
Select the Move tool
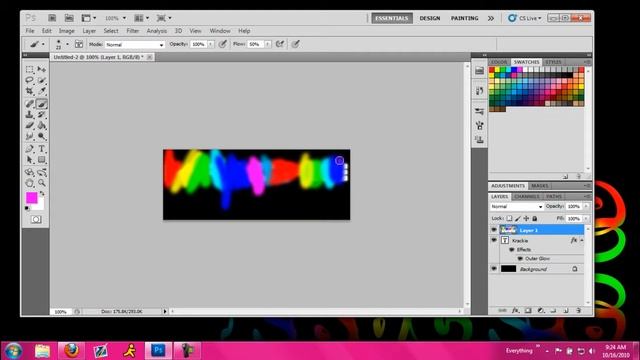[42, 69]
